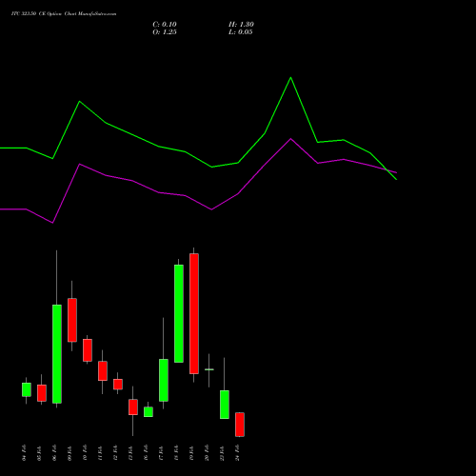Select the '18 Feb' date label
This screenshot has height=476, width=476.
point(177,452)
